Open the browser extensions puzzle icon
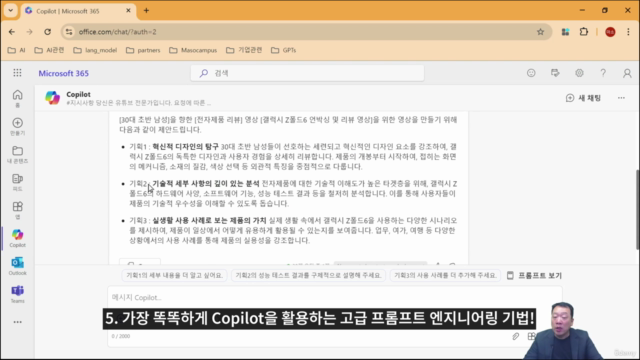 (x=584, y=32)
